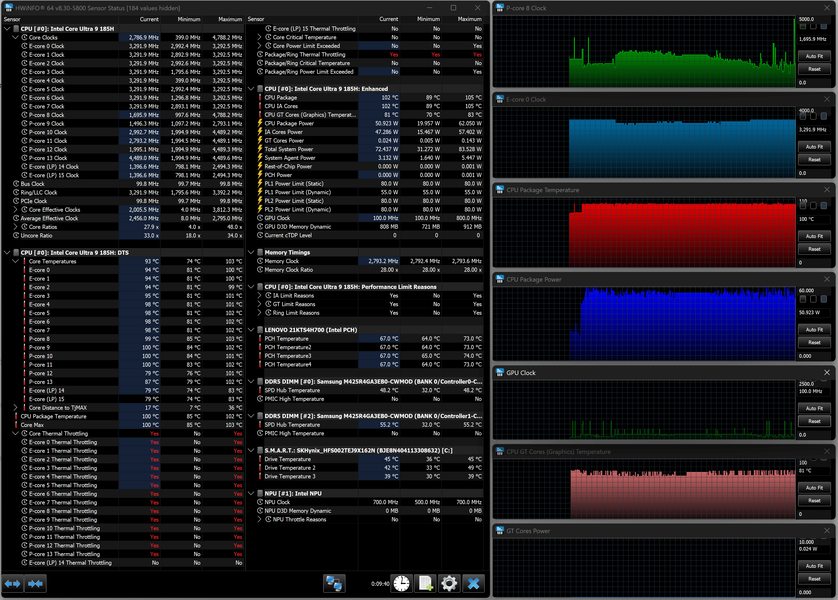This screenshot has height=600, width=838.
Task: Click the lightning icon beside Total System Power
Action: pyautogui.click(x=260, y=149)
